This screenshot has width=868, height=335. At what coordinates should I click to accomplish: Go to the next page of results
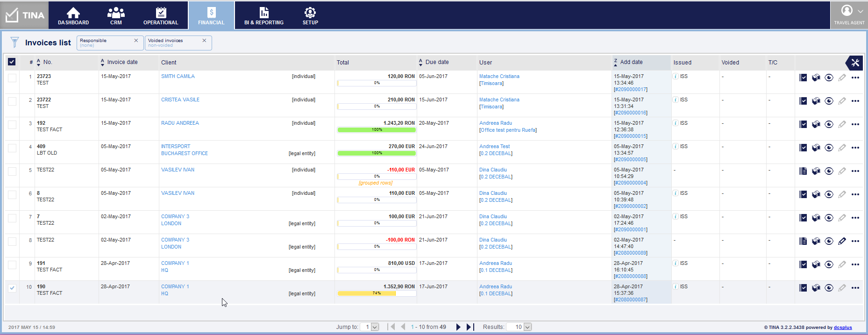tap(458, 327)
